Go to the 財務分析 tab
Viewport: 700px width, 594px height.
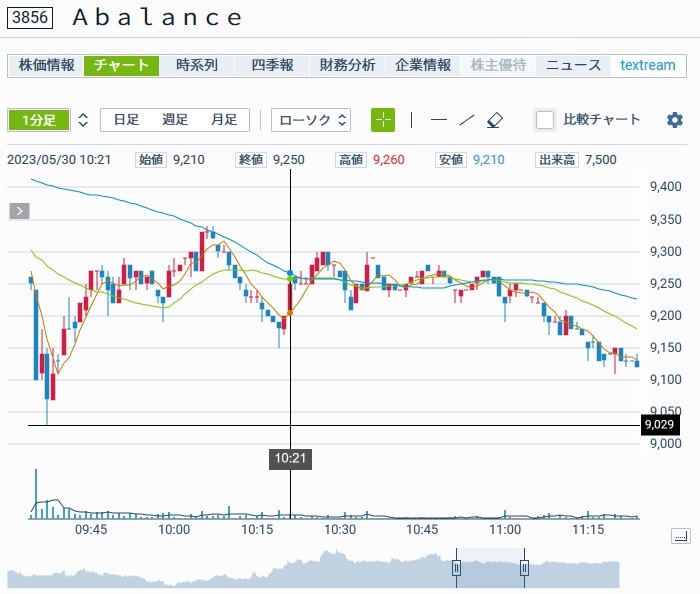coord(348,66)
